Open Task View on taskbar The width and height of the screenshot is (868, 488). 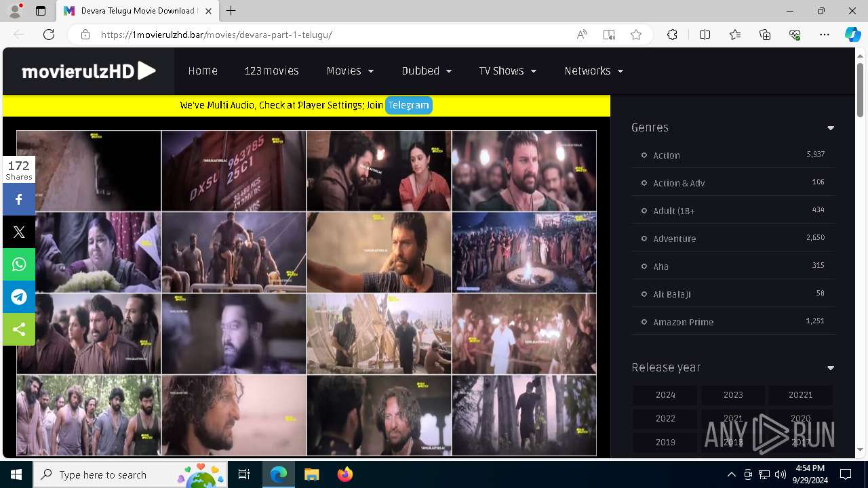pos(244,474)
